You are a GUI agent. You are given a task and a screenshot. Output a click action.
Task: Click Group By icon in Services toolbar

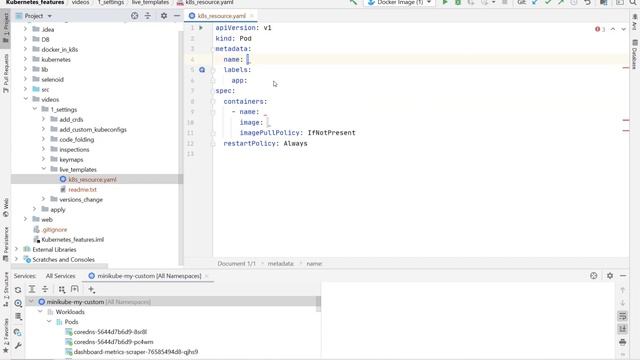click(x=62, y=289)
